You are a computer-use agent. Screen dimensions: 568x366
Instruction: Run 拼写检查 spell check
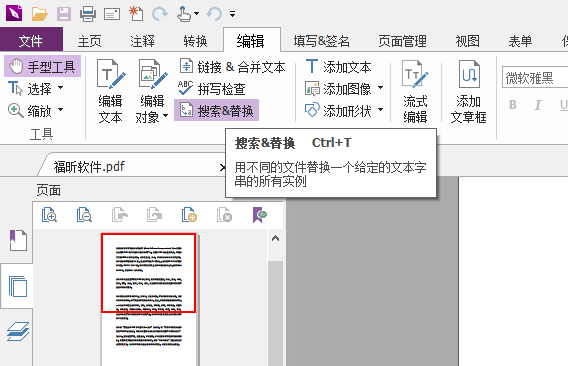(212, 89)
